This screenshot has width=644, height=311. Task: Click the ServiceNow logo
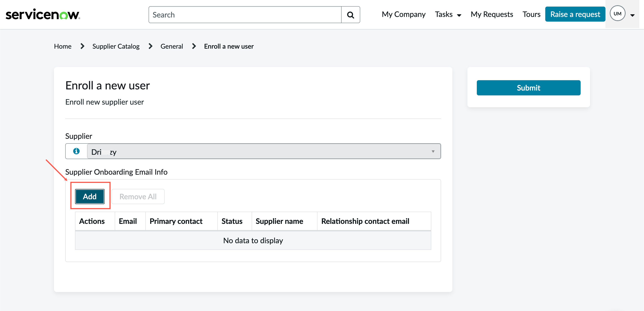pyautogui.click(x=43, y=14)
